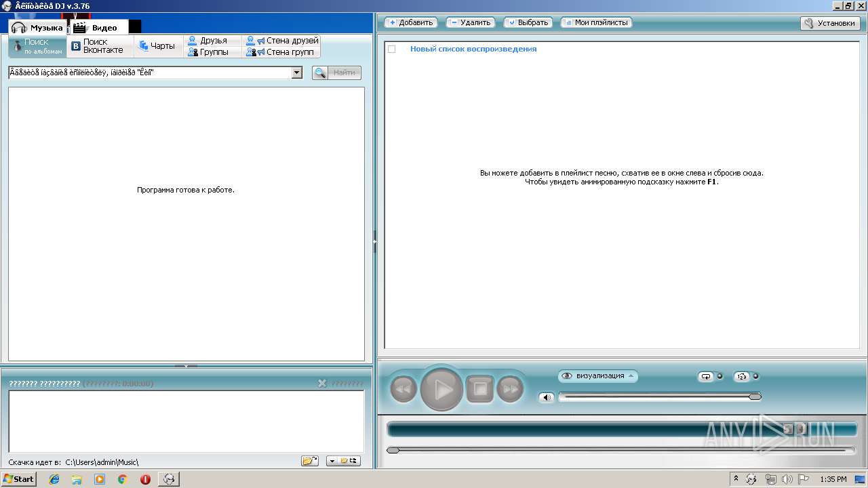Toggle the repeat mode button
This screenshot has height=488, width=868.
pyautogui.click(x=706, y=376)
